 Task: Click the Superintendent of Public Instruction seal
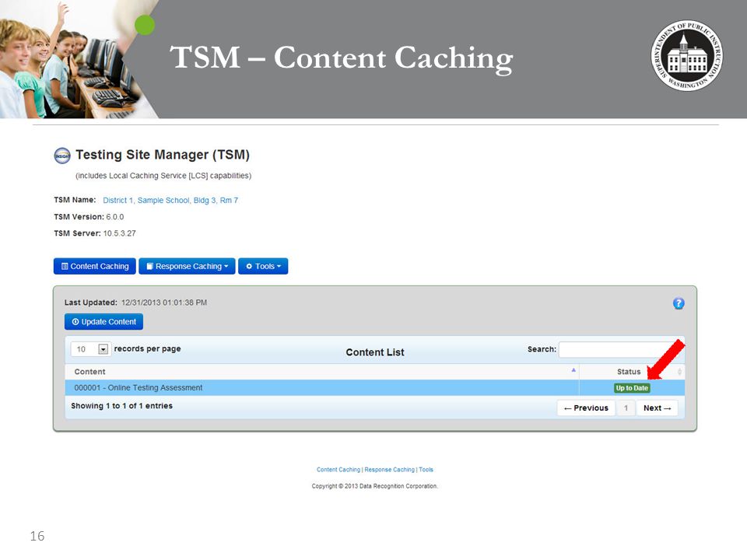[x=686, y=56]
